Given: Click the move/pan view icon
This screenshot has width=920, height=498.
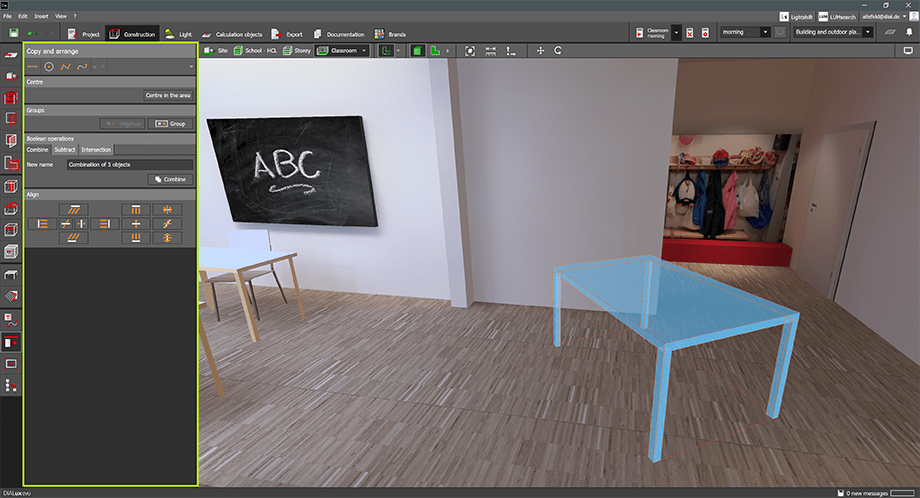Looking at the screenshot, I should coord(541,50).
